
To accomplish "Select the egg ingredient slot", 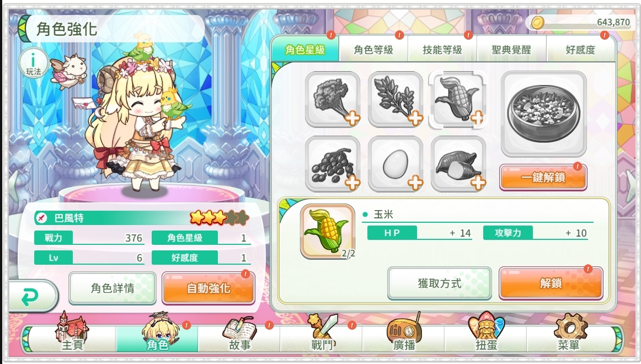I will 396,164.
